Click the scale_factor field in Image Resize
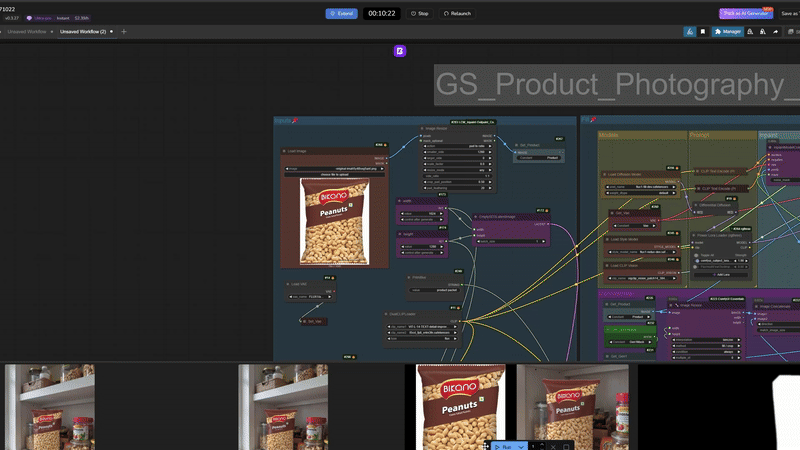 coord(457,164)
